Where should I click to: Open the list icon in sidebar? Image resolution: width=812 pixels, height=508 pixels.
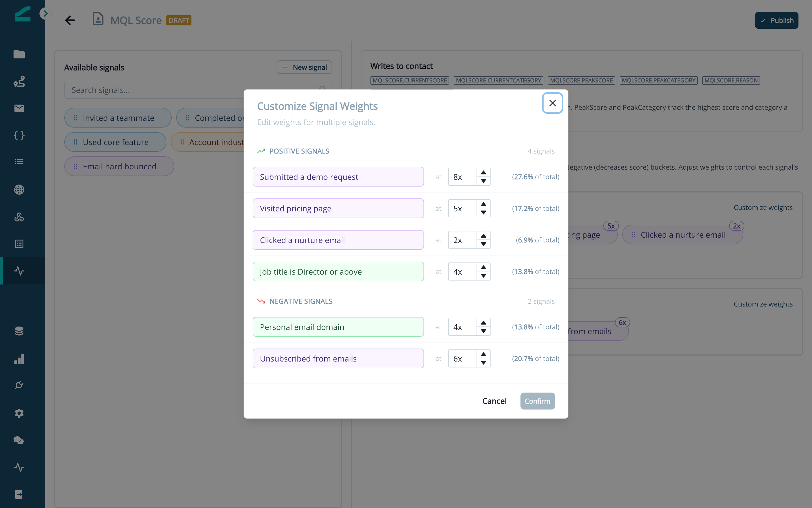[19, 162]
